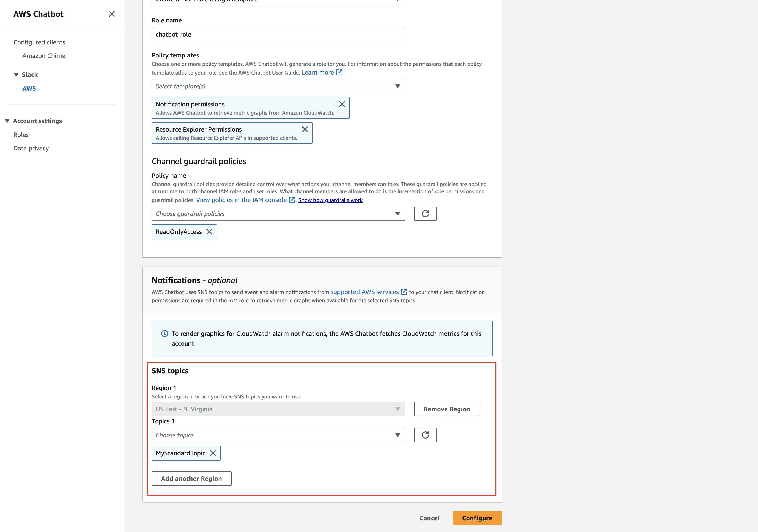Open the Choose topics dropdown

click(278, 435)
